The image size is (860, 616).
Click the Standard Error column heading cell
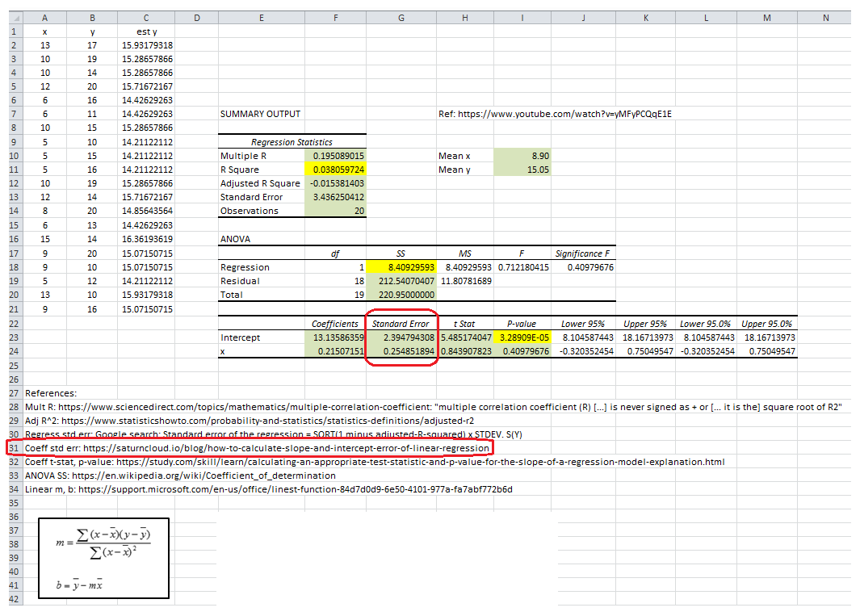(401, 324)
